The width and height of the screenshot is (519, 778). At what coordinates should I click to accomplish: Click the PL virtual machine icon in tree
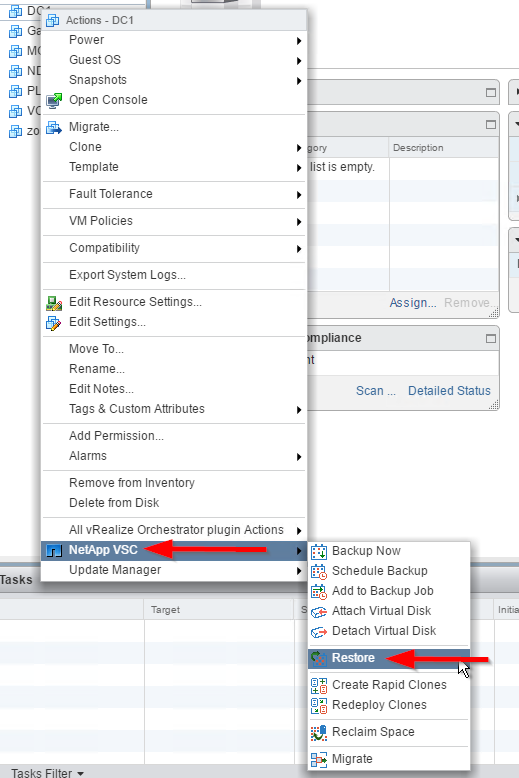coord(15,91)
